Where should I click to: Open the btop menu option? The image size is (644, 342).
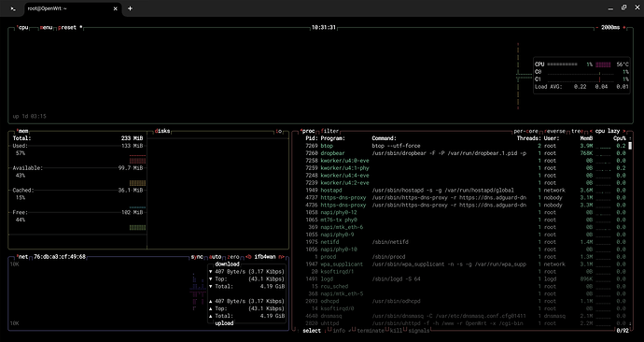[x=46, y=27]
